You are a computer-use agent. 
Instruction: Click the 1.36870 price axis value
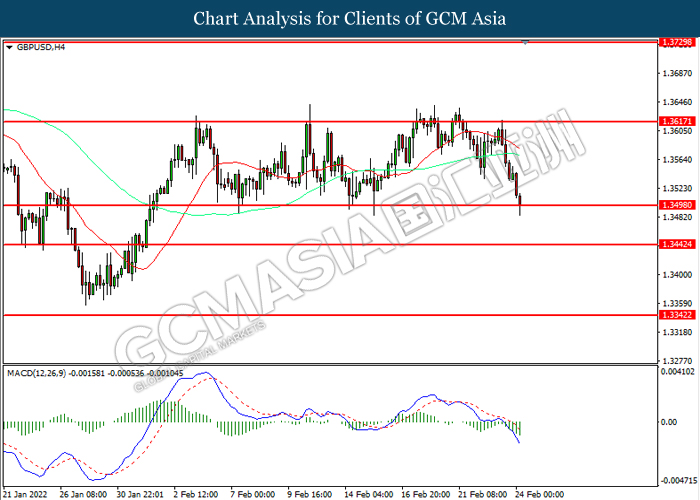(677, 73)
